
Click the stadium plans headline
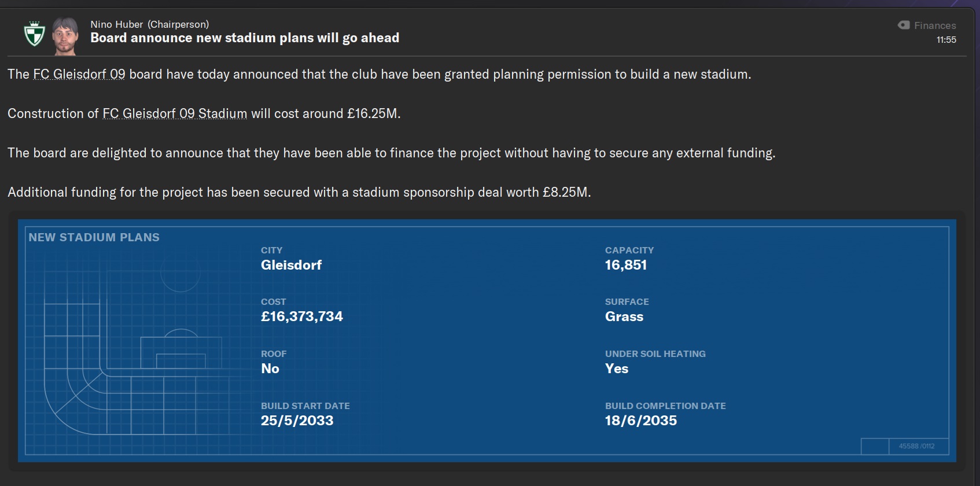(x=245, y=38)
